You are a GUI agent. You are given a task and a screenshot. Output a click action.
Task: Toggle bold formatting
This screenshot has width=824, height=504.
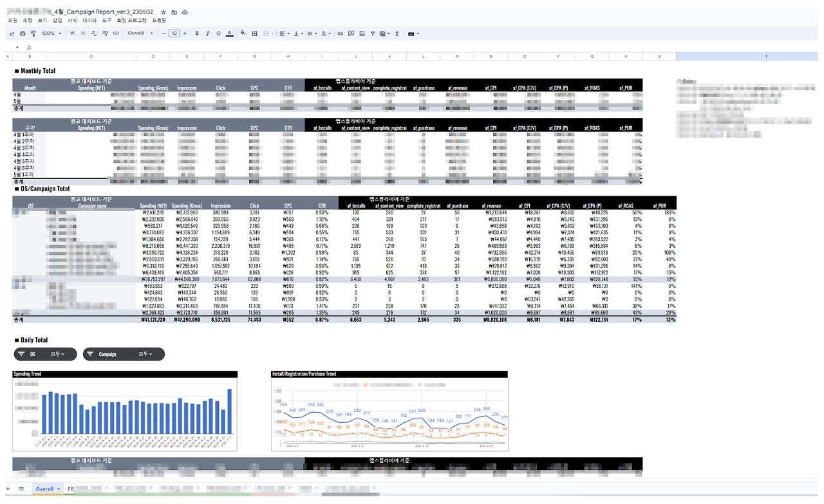coord(197,33)
